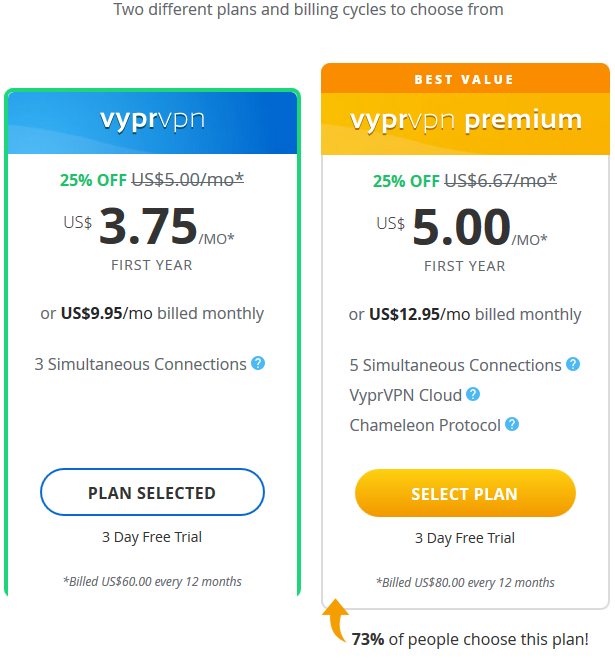Click the vyprvpn premium plan header
Screen dimensions: 615x658
(x=465, y=124)
